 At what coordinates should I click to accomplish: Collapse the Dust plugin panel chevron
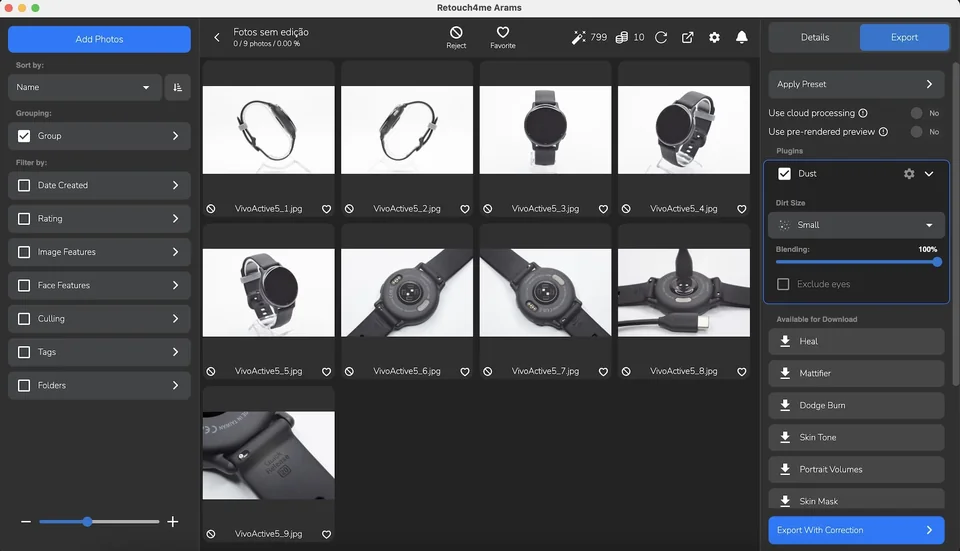point(929,174)
